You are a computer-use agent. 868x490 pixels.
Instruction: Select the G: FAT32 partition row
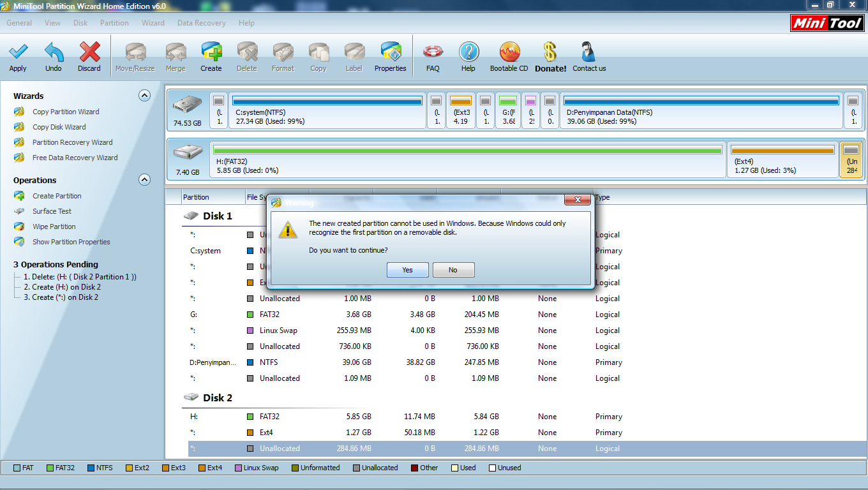[x=527, y=315]
